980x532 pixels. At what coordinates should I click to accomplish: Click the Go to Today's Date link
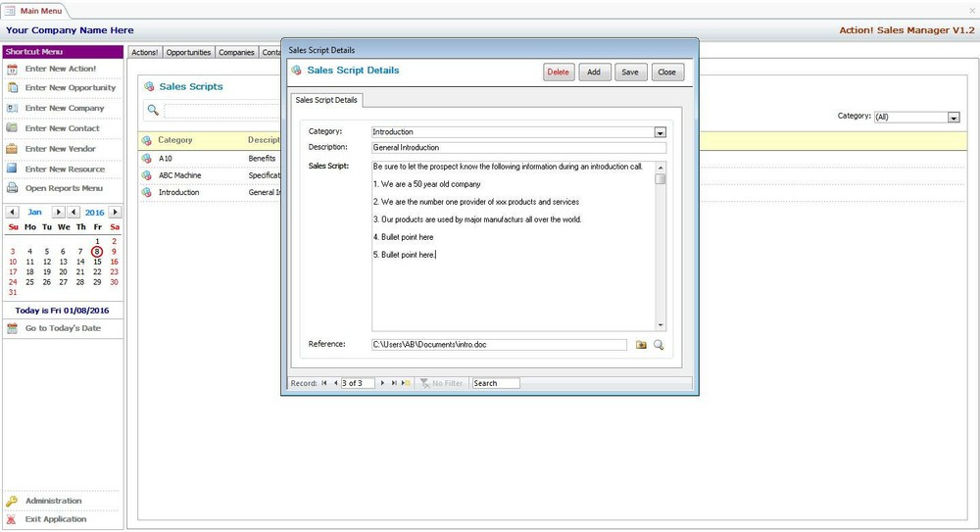[63, 328]
